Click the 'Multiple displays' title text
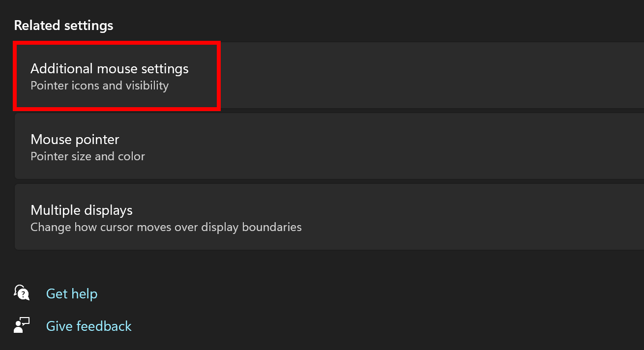 (82, 210)
